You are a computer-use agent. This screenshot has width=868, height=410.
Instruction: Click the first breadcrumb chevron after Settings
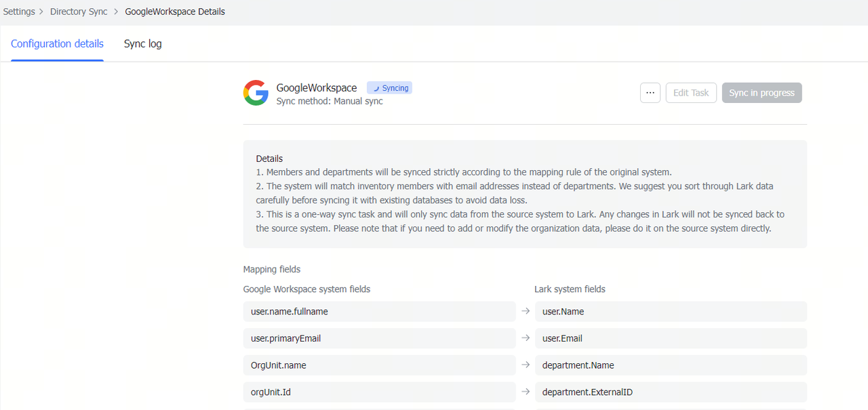pos(43,12)
